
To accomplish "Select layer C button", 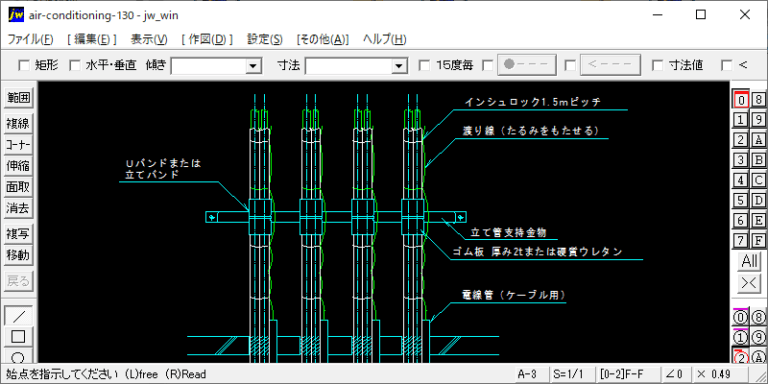I will tap(758, 180).
